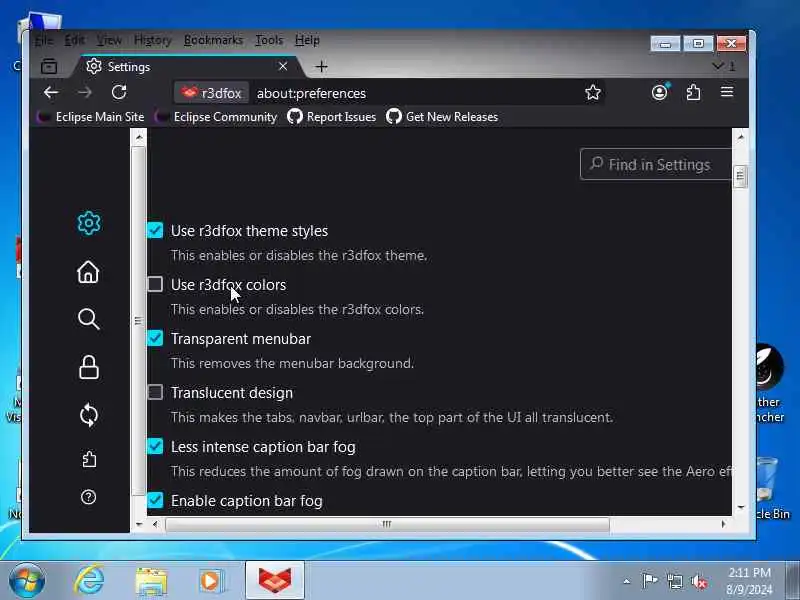The image size is (800, 600).
Task: Click the right vertical scrollbar thumb
Action: coord(740,177)
